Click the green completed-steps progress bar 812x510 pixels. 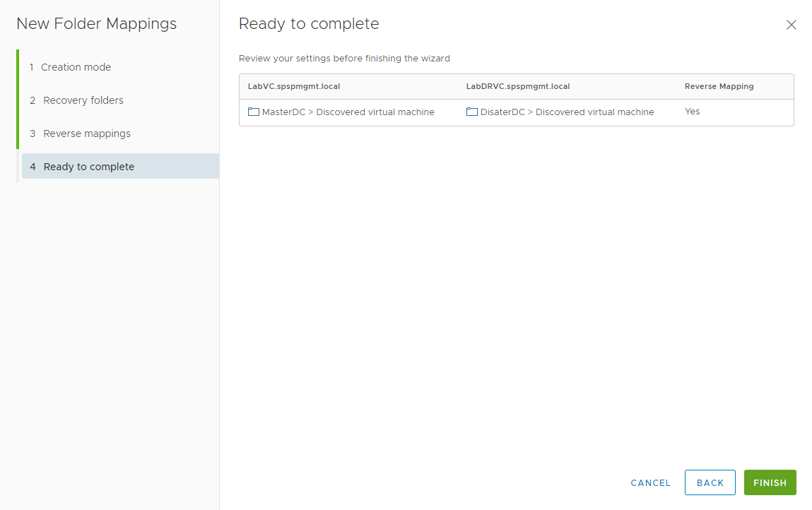18,100
